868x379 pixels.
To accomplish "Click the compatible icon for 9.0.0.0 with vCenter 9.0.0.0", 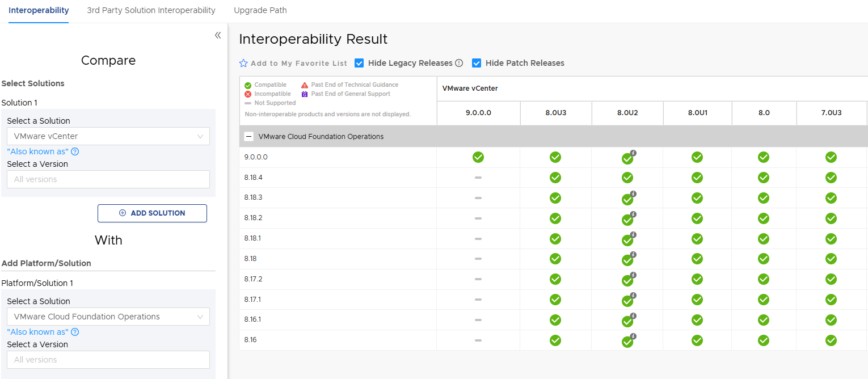I will (478, 157).
